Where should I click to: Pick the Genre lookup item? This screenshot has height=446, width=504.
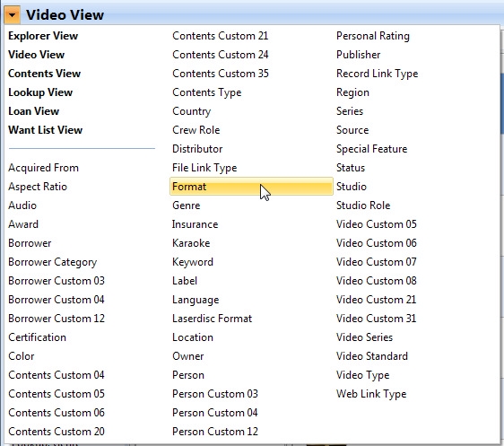187,206
